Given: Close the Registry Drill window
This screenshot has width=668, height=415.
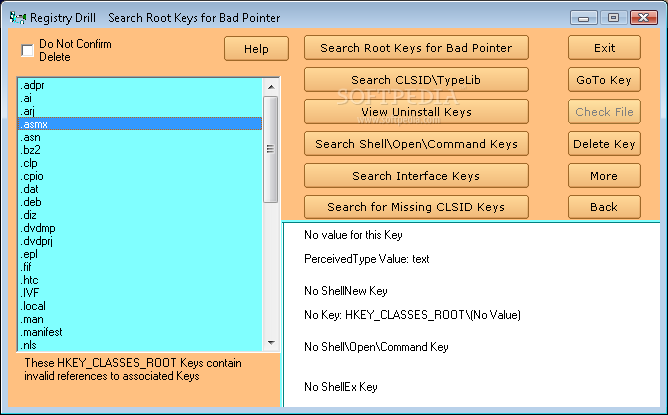Looking at the screenshot, I should (644, 17).
